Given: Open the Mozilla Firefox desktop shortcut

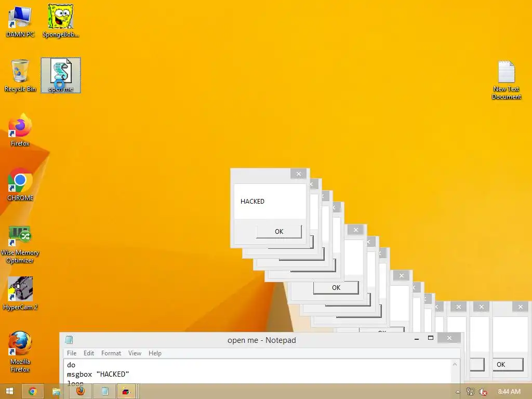Looking at the screenshot, I should (x=20, y=352).
